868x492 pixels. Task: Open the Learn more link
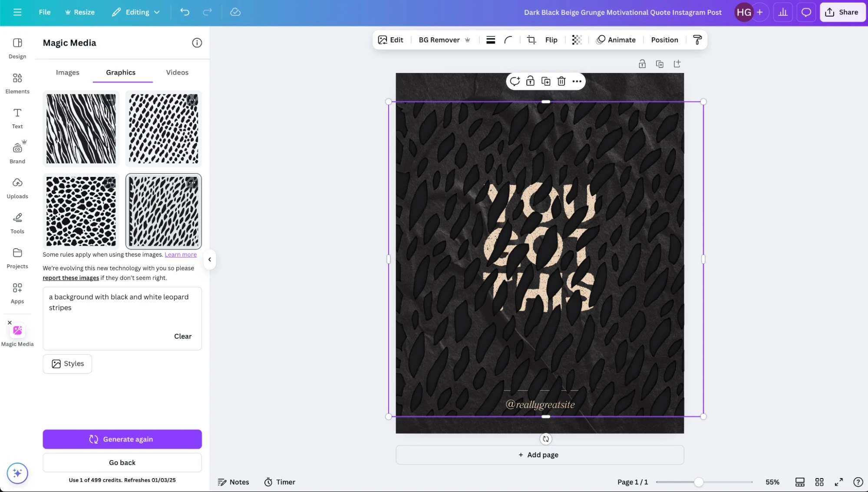click(x=181, y=255)
